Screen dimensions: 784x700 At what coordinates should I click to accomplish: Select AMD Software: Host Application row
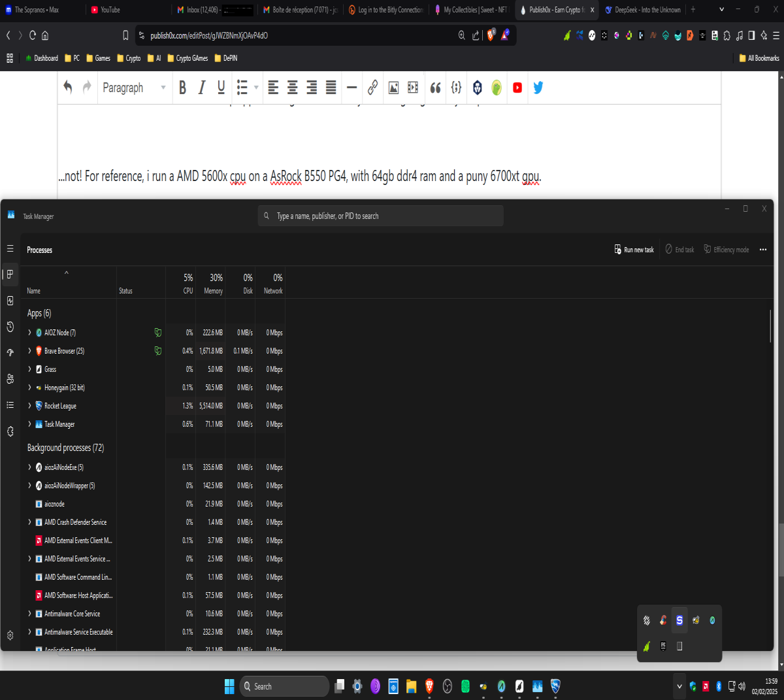tap(154, 595)
